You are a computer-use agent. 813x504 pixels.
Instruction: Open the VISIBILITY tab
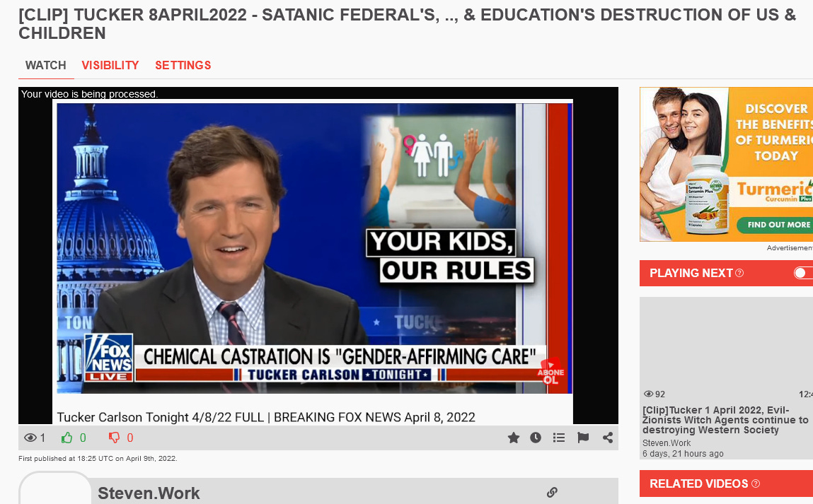pyautogui.click(x=110, y=65)
